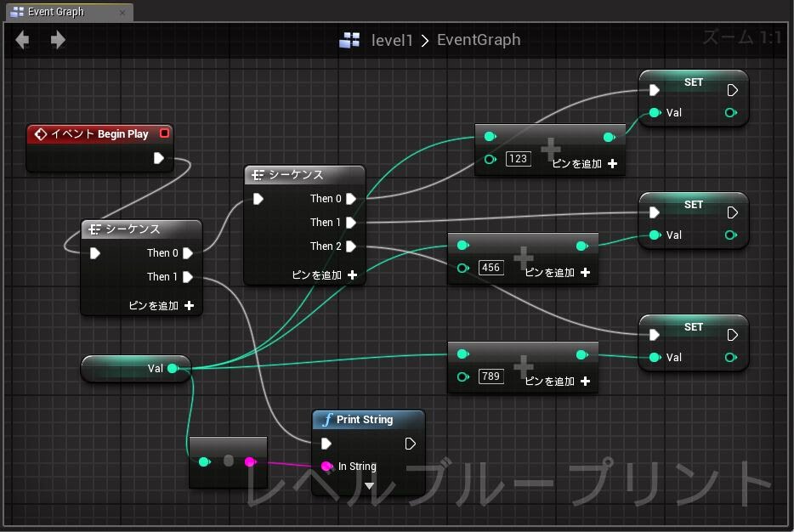Click the pink In String input pin

326,467
